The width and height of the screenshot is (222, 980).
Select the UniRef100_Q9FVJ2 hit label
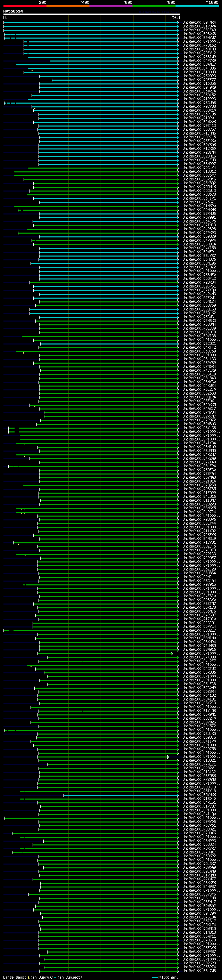199,53
